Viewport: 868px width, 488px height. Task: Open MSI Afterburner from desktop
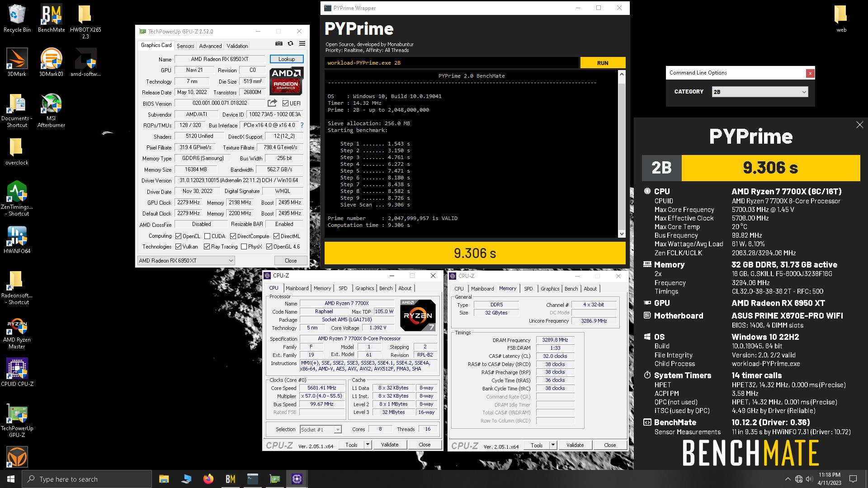[x=51, y=110]
